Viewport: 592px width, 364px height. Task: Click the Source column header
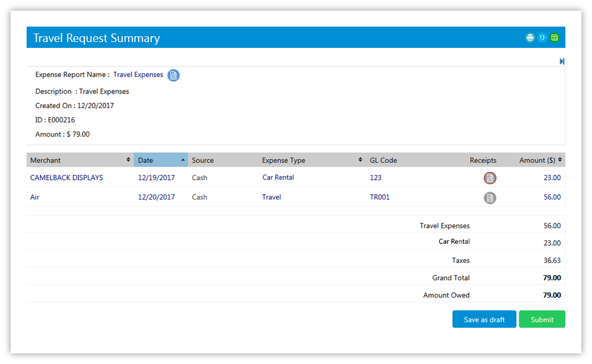point(203,160)
